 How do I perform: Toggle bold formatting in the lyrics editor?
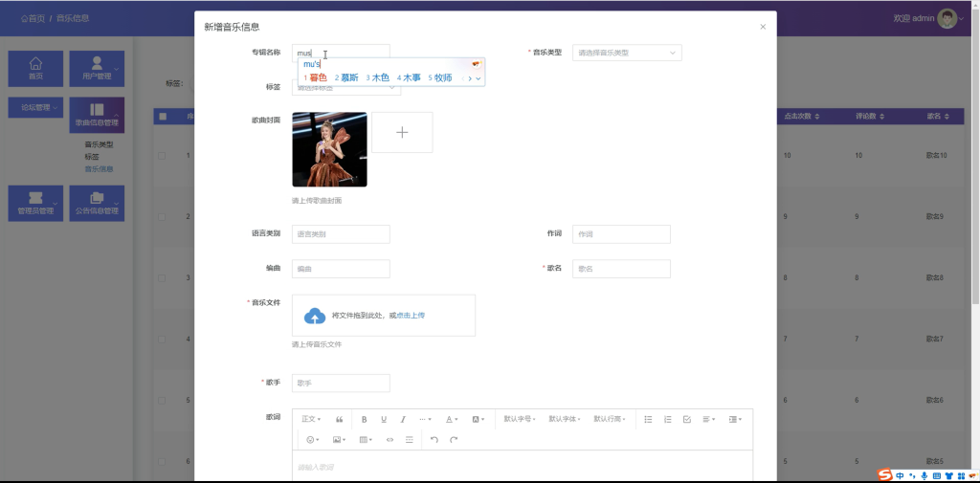tap(365, 419)
